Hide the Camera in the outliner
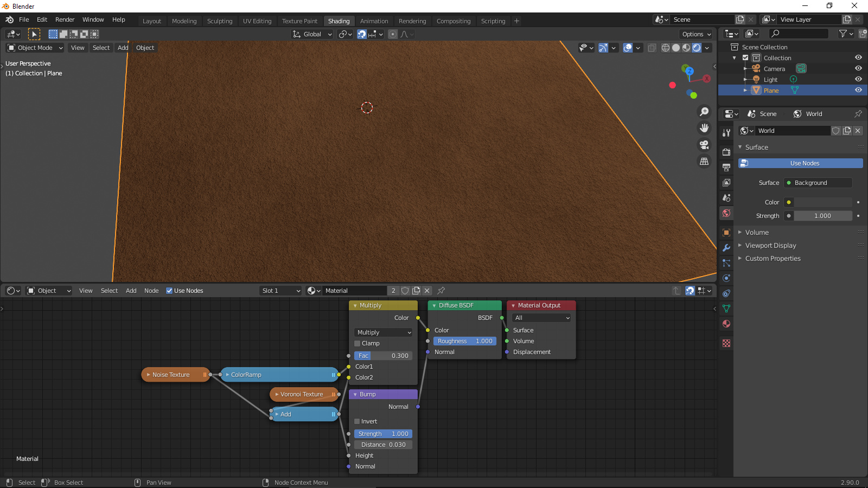This screenshot has width=868, height=488. (x=858, y=68)
